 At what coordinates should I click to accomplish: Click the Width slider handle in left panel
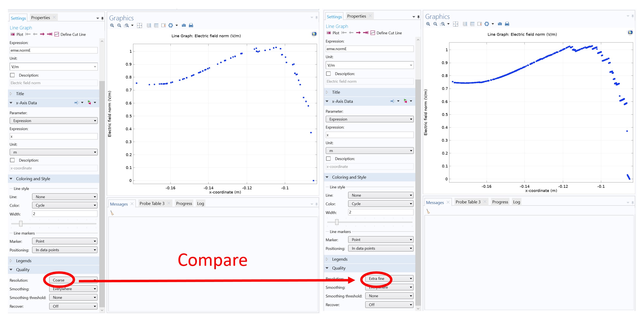point(21,224)
